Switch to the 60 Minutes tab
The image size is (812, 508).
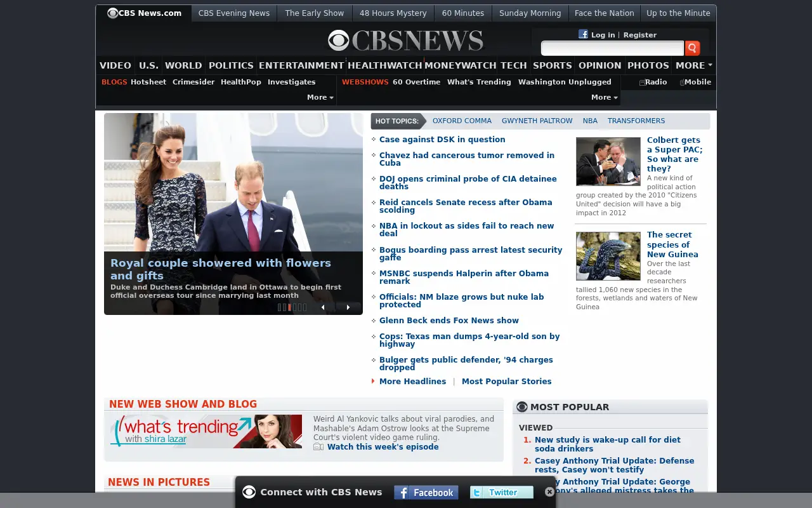tap(463, 13)
